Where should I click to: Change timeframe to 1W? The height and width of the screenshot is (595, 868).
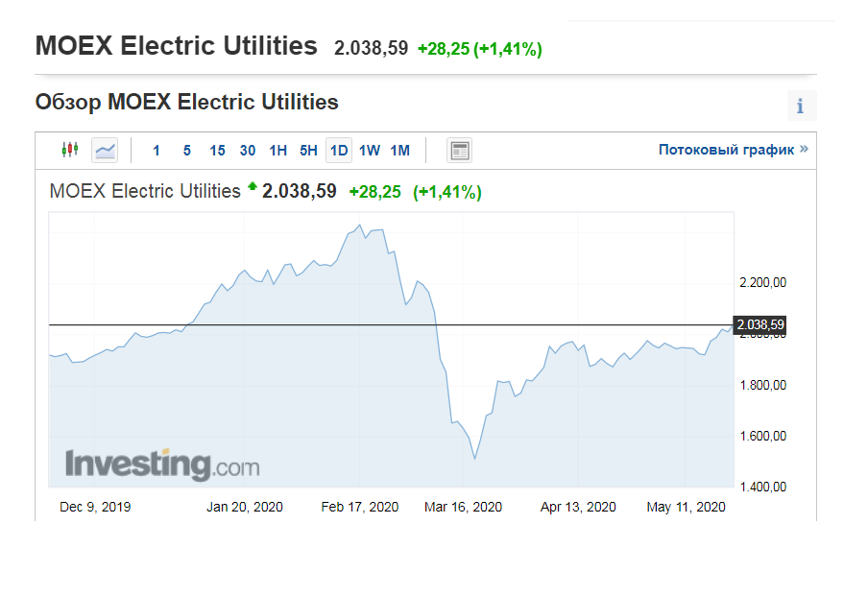click(x=370, y=151)
